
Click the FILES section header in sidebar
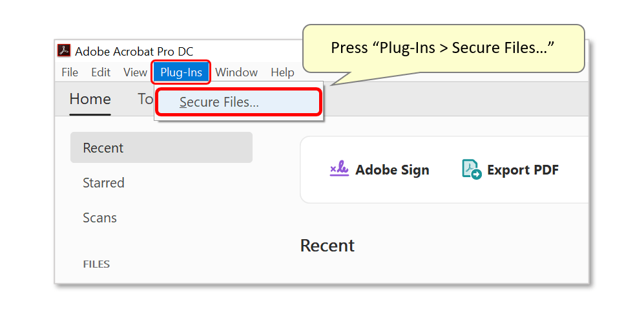[x=96, y=264]
